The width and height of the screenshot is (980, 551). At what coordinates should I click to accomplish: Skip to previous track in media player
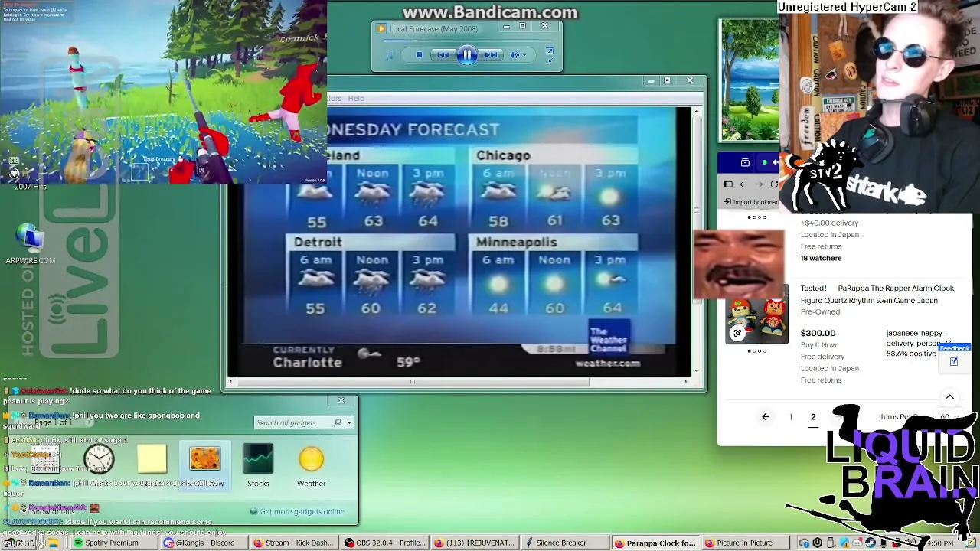coord(443,55)
